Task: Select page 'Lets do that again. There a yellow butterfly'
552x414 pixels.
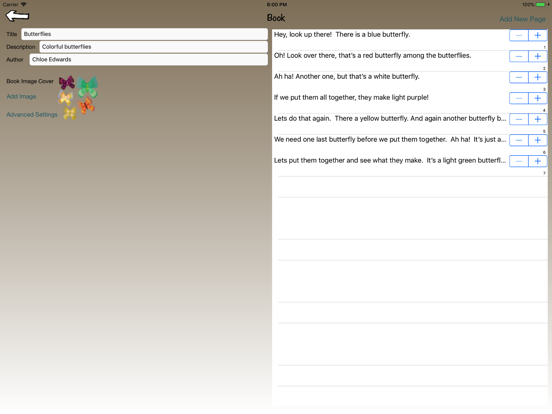Action: tap(410, 124)
